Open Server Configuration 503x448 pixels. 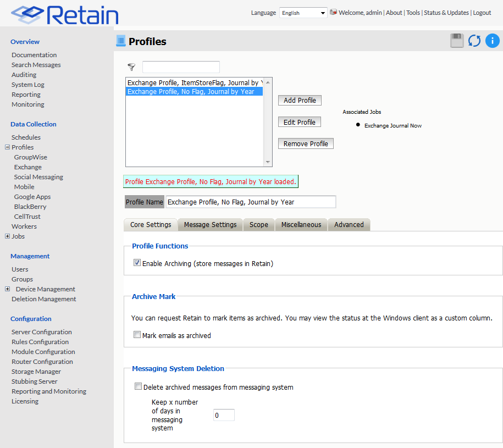tap(42, 332)
